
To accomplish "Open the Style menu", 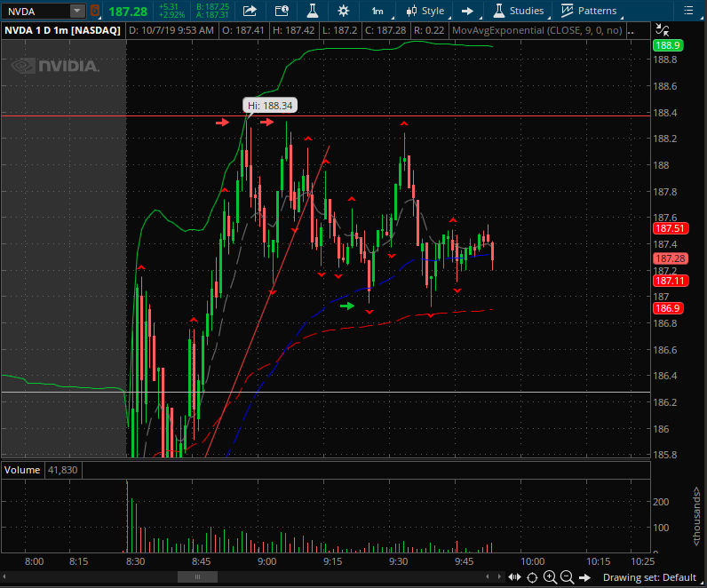I will click(425, 11).
